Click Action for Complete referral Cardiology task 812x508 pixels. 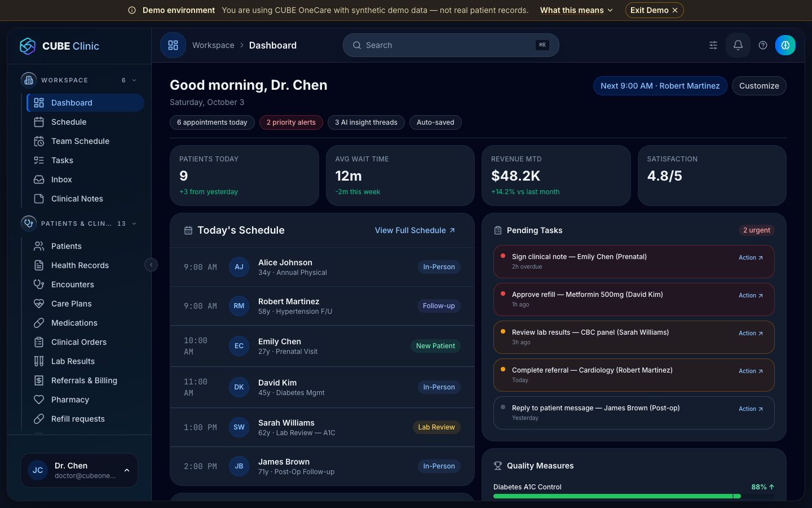[x=751, y=371]
